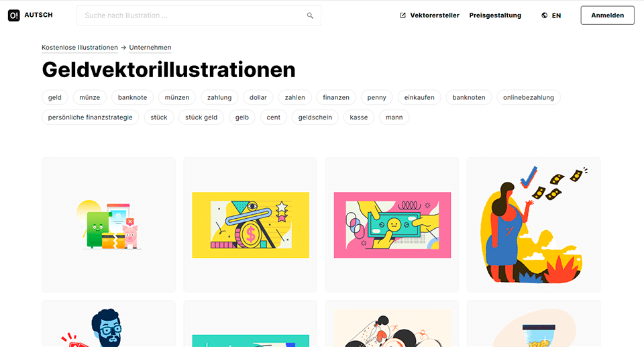Screen dimensions: 644x347
Task: Click the Anmelden button
Action: 607,15
